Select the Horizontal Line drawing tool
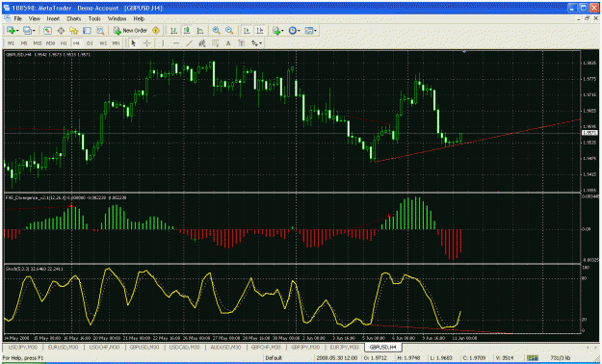 [x=176, y=43]
